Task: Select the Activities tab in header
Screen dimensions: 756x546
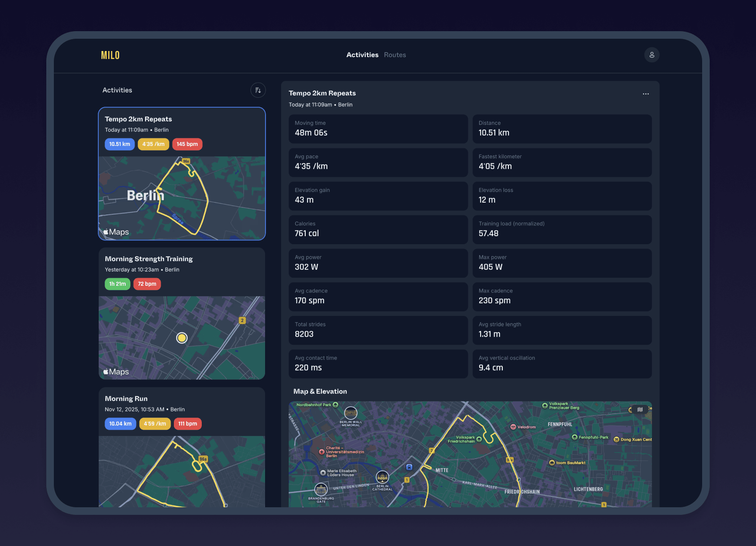Action: point(362,55)
